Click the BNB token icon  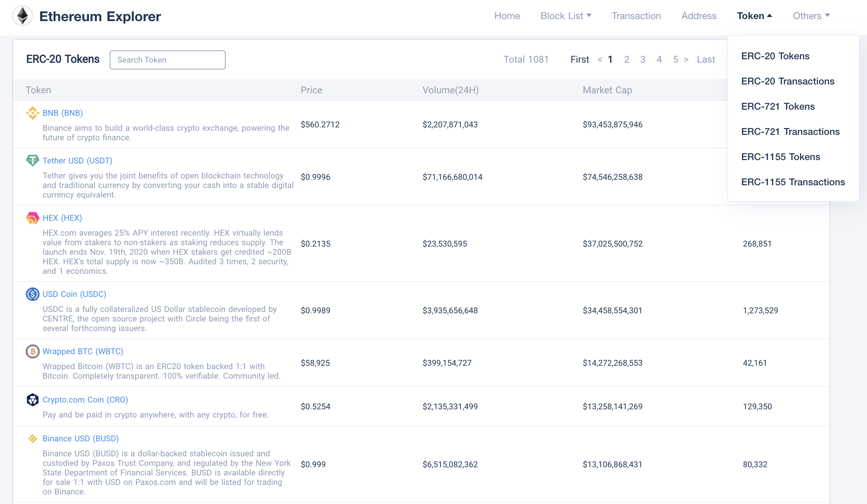coord(32,113)
